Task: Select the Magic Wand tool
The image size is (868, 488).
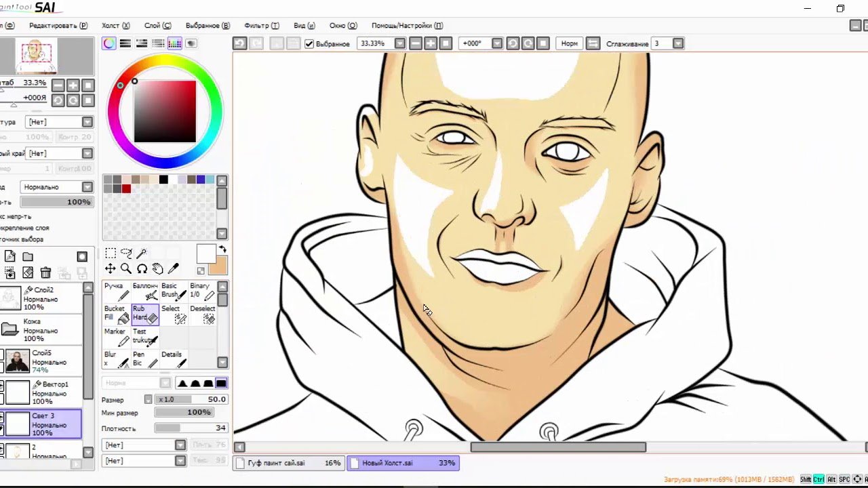Action: pyautogui.click(x=142, y=253)
